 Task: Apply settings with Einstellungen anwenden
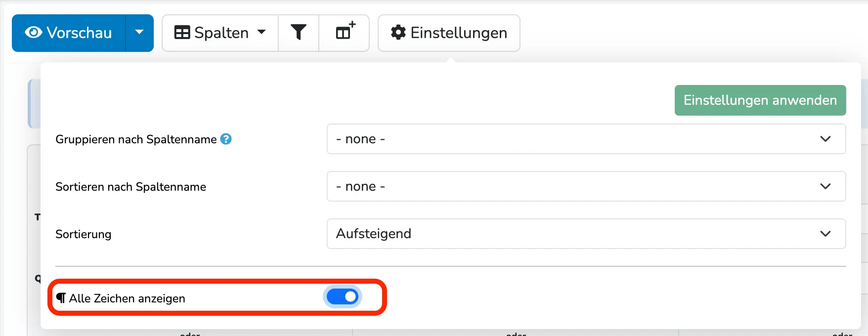click(760, 100)
